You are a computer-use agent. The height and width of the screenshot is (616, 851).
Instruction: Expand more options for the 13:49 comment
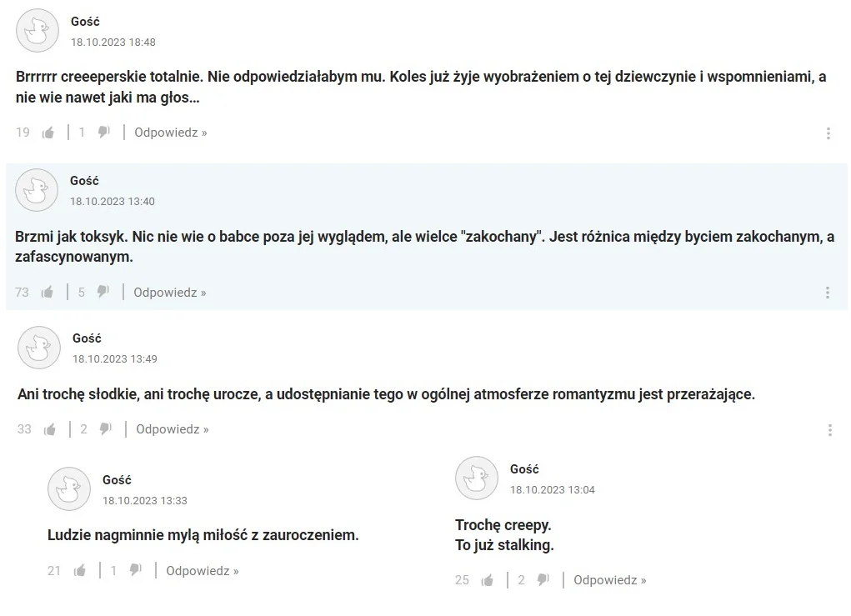(830, 430)
